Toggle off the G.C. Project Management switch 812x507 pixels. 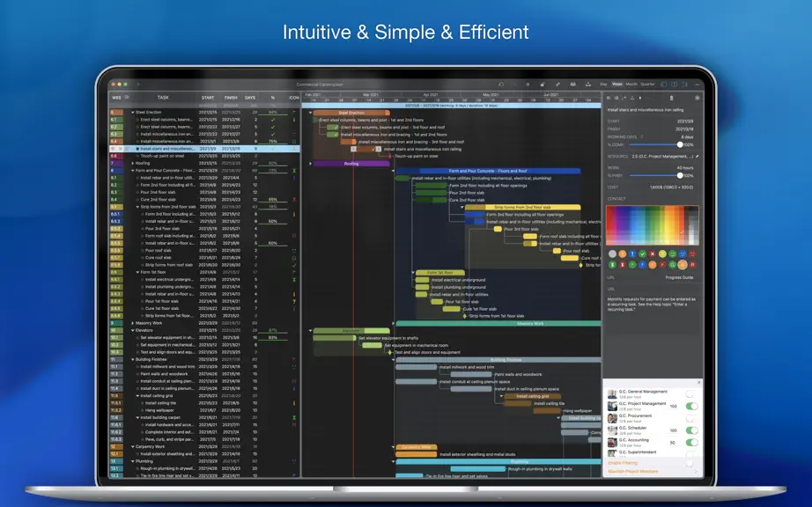click(x=692, y=406)
